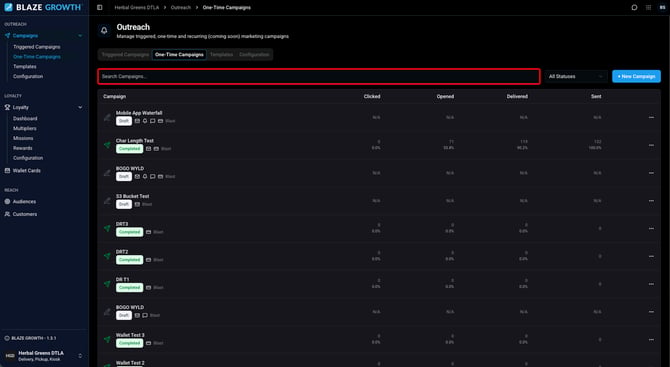Screen dimensions: 670x367
Task: Open Rewards in the sidebar
Action: coord(23,148)
